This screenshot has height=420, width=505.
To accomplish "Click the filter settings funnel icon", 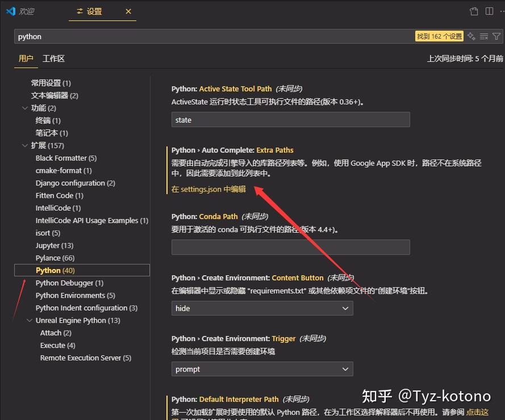I will (496, 36).
